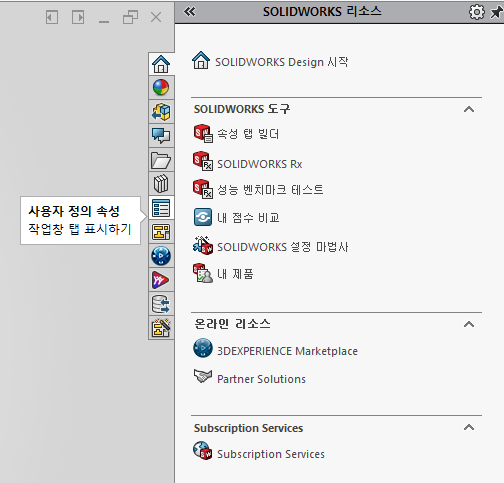This screenshot has height=483, width=504.
Task: Select the yellow layout tab icon below Custom Properties
Action: click(x=161, y=232)
